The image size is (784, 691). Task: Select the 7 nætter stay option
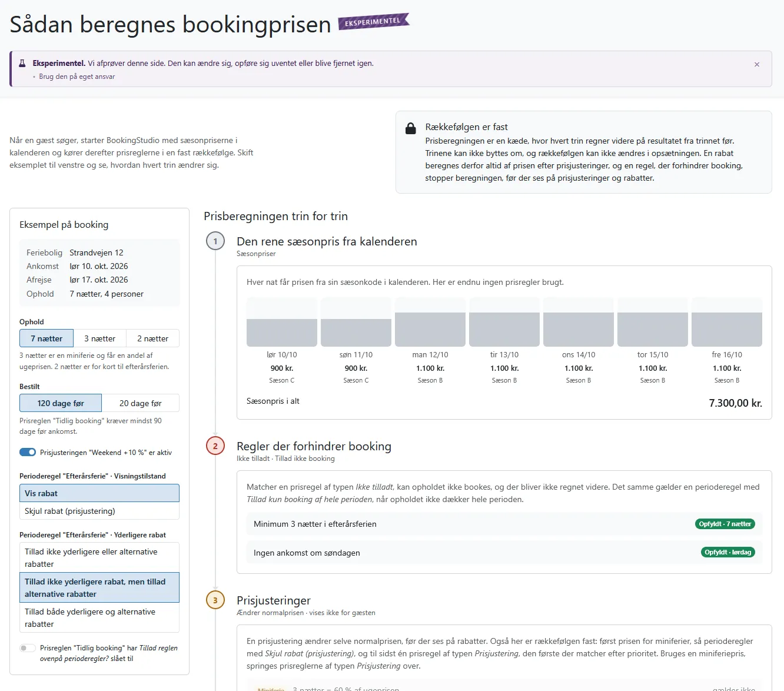click(46, 338)
